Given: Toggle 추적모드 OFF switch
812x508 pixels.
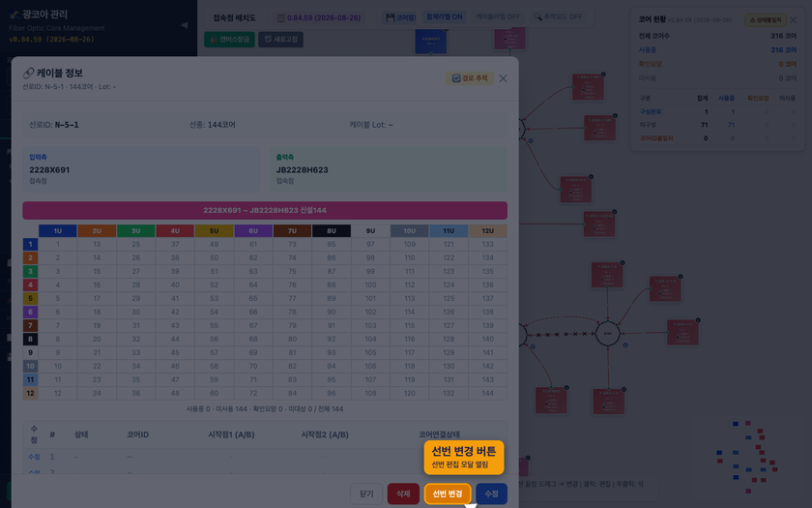Looking at the screenshot, I should pyautogui.click(x=559, y=17).
